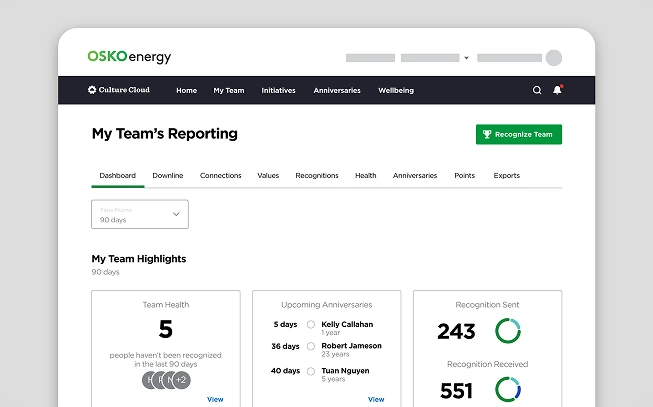Switch to the Values tab

[x=268, y=175]
